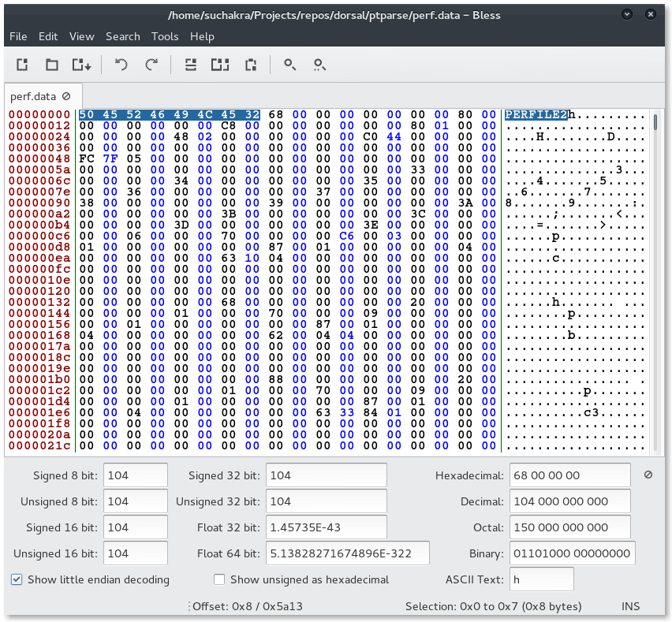Click the Unsigned 16 bit value field

pyautogui.click(x=136, y=553)
